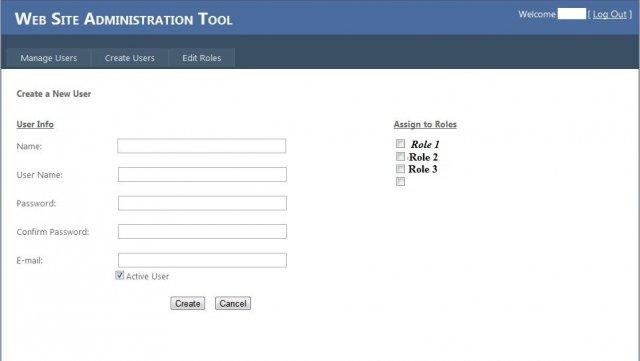Click into the Confirm Password field
640x361 pixels.
[202, 232]
